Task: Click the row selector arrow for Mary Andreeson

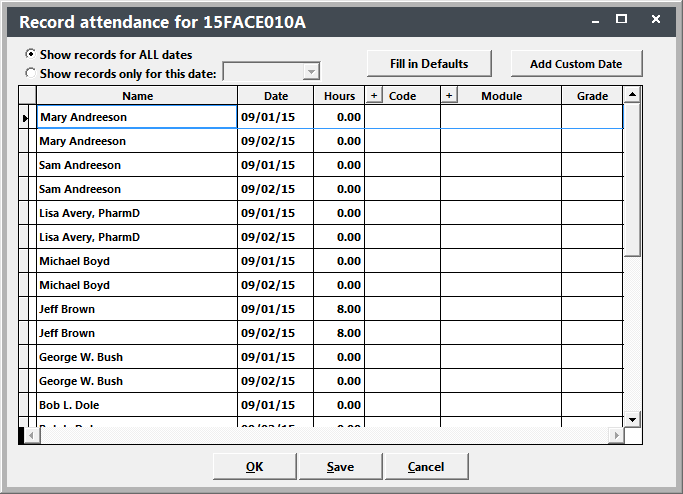Action: (26, 118)
